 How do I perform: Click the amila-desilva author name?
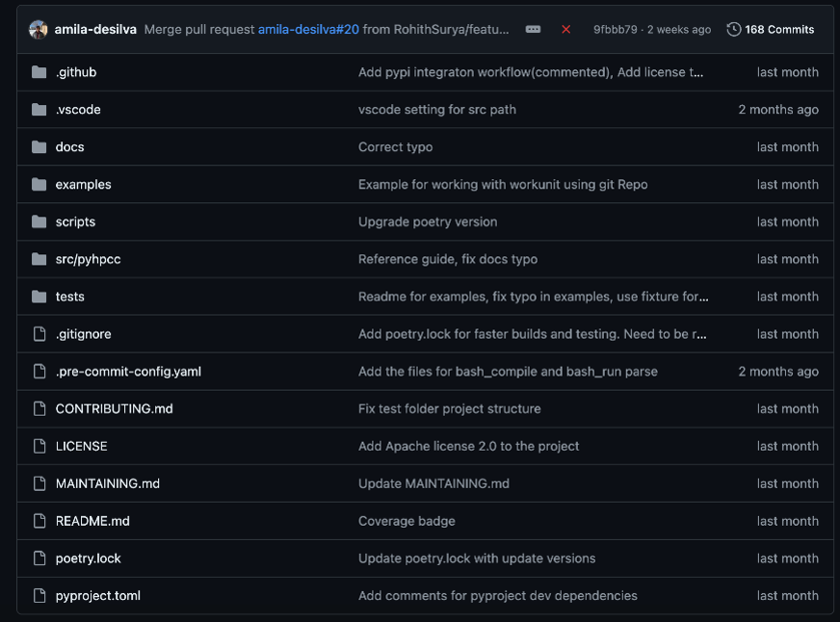tap(95, 30)
